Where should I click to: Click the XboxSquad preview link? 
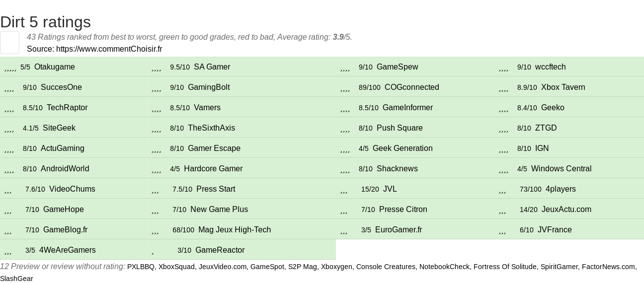click(x=176, y=267)
